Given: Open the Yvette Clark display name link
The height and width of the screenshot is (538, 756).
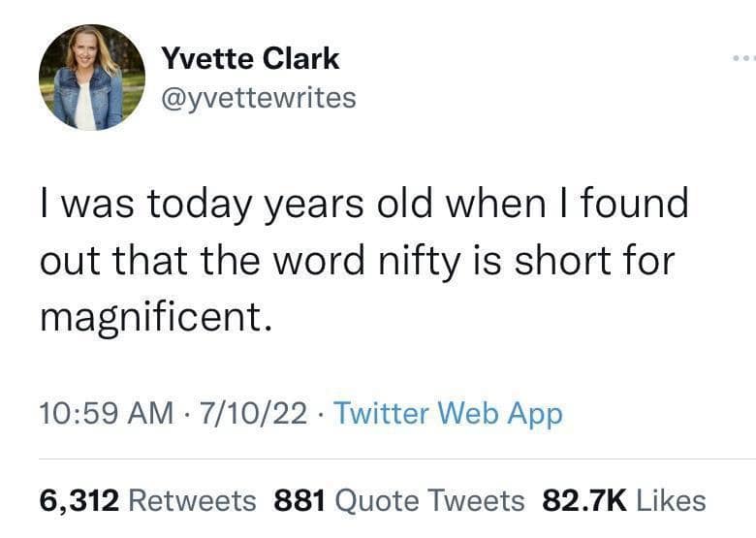Looking at the screenshot, I should point(250,58).
